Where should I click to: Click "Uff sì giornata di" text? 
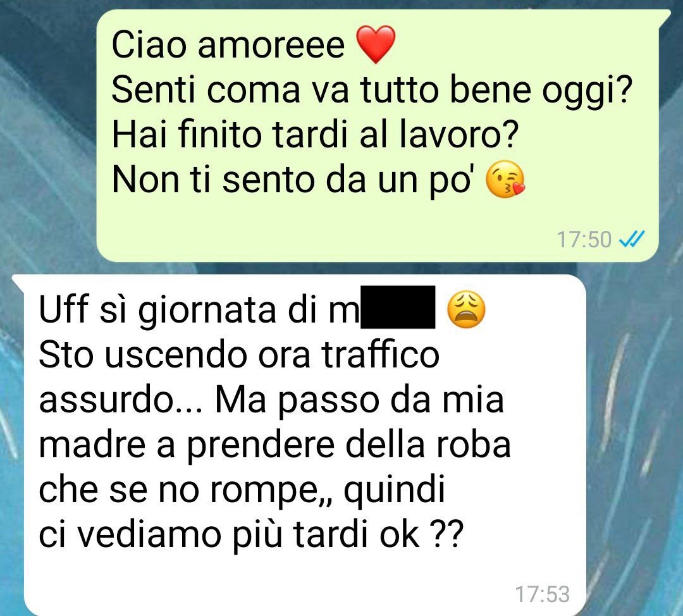point(199,311)
